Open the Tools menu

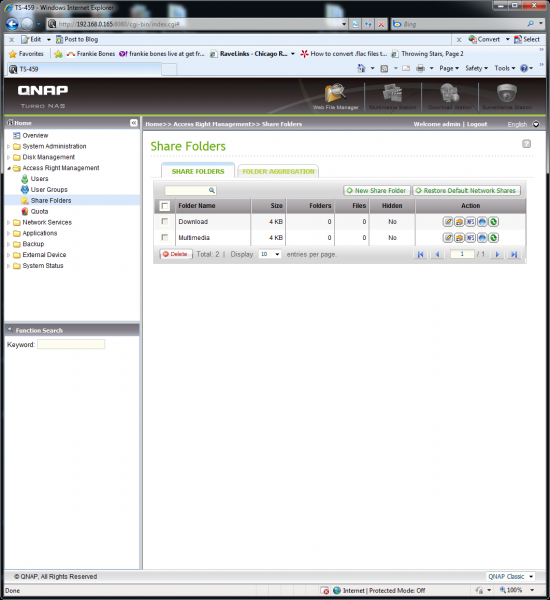click(x=505, y=68)
